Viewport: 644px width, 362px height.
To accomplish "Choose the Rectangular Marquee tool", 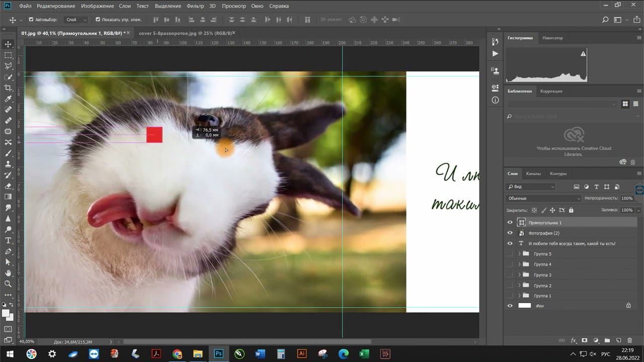I will pyautogui.click(x=8, y=55).
